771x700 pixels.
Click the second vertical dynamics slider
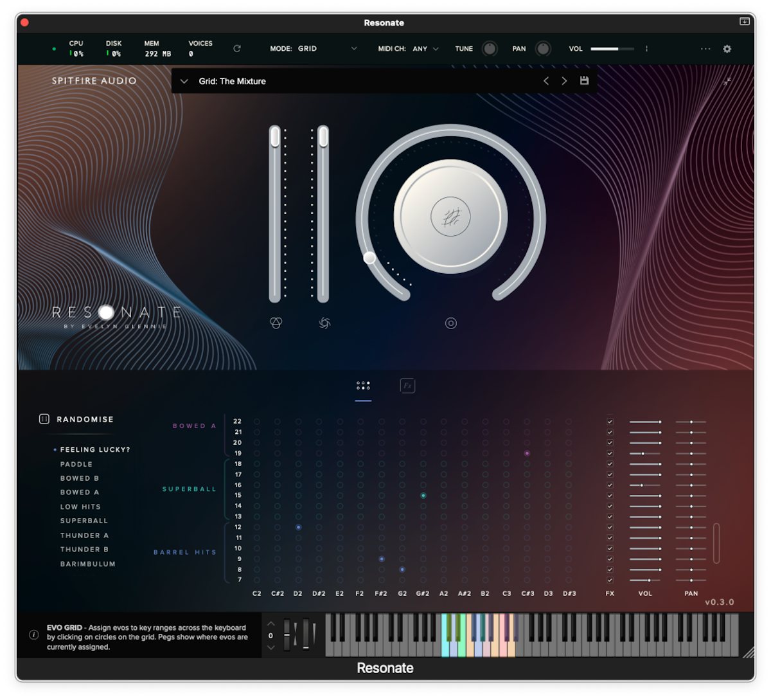pos(323,213)
